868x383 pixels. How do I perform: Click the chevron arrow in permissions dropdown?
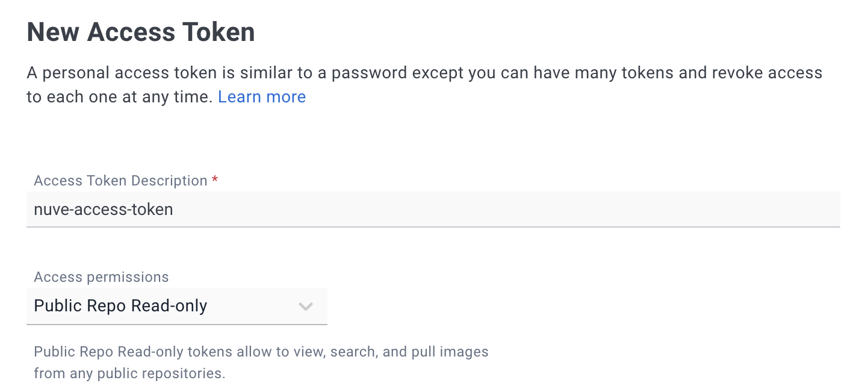pyautogui.click(x=306, y=307)
